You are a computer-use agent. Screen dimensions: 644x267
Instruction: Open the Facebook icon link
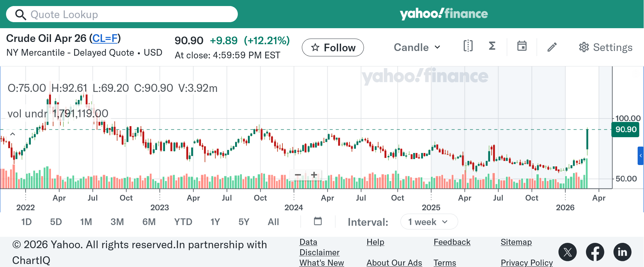(x=595, y=252)
